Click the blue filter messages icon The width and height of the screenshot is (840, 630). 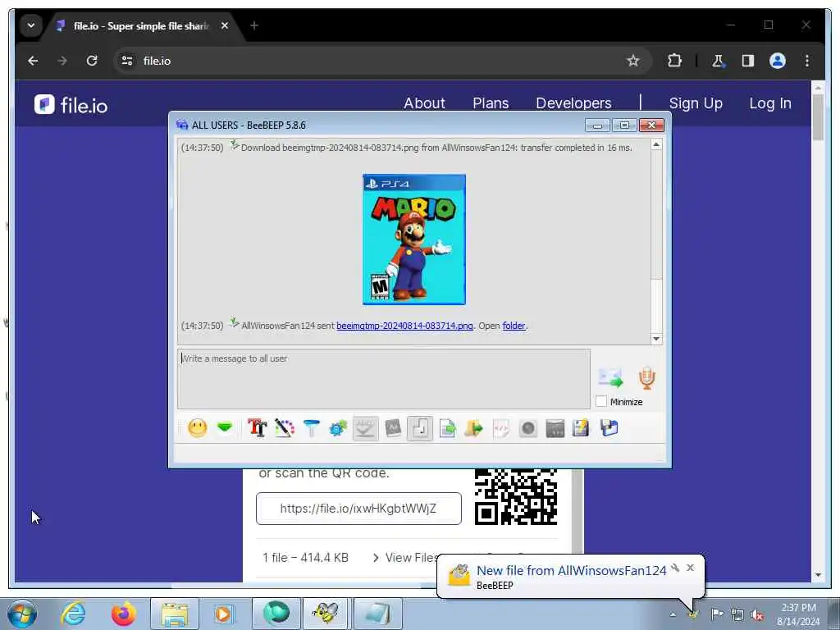311,428
